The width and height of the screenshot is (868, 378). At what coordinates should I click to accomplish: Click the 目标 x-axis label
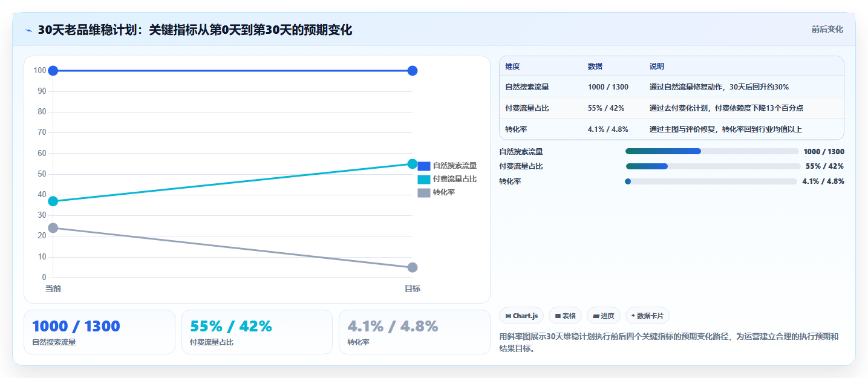[x=413, y=289]
